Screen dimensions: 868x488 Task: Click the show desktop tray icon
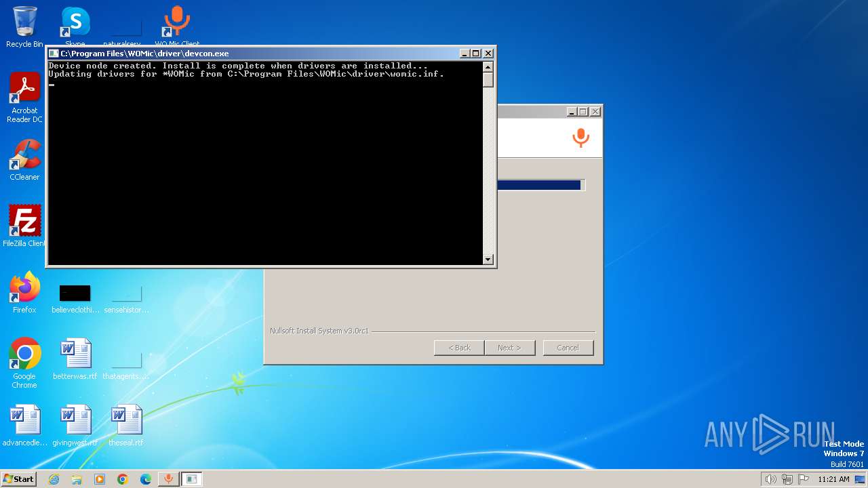[860, 479]
